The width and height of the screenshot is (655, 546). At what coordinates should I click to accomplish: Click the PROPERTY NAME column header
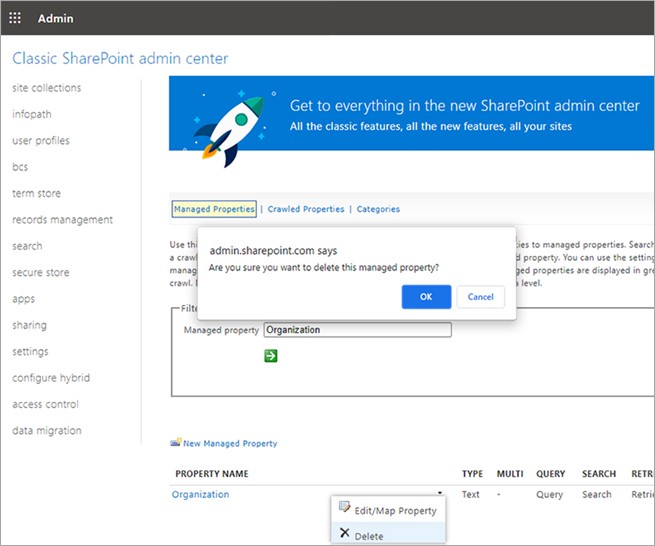pos(212,474)
